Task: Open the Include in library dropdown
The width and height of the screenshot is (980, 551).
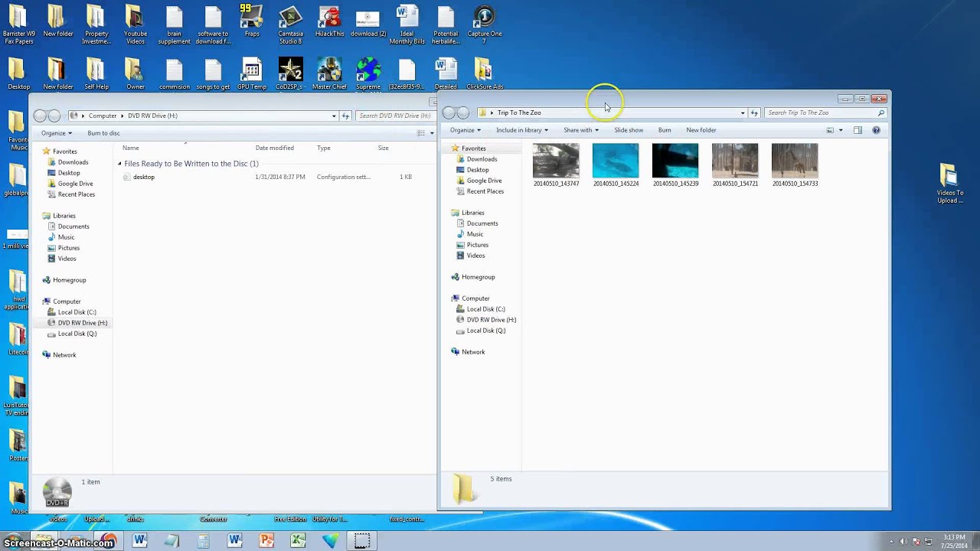Action: 522,130
